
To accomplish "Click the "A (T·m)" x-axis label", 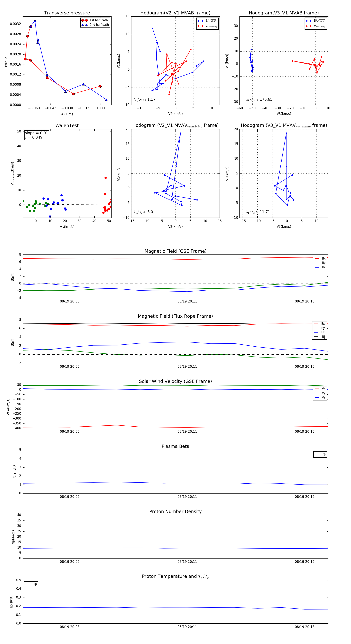I will [x=67, y=114].
